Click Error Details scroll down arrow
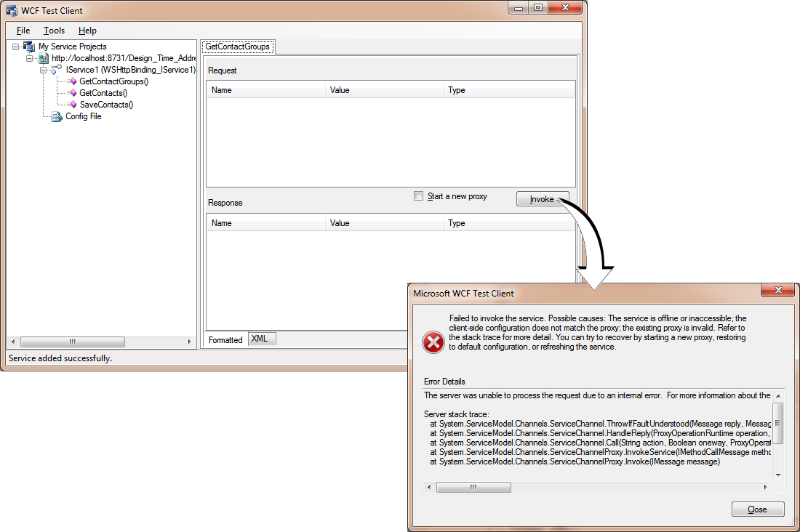This screenshot has width=800, height=532. click(778, 475)
